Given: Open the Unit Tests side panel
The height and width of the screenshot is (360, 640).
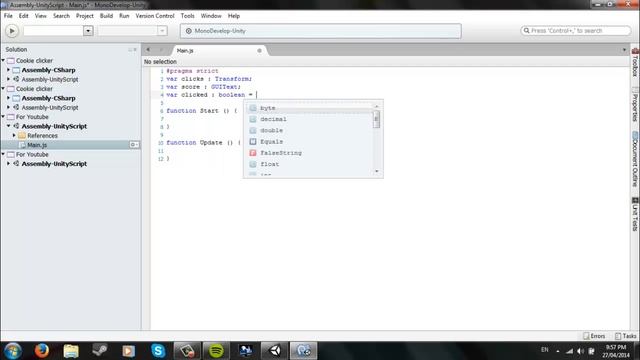Looking at the screenshot, I should 635,215.
